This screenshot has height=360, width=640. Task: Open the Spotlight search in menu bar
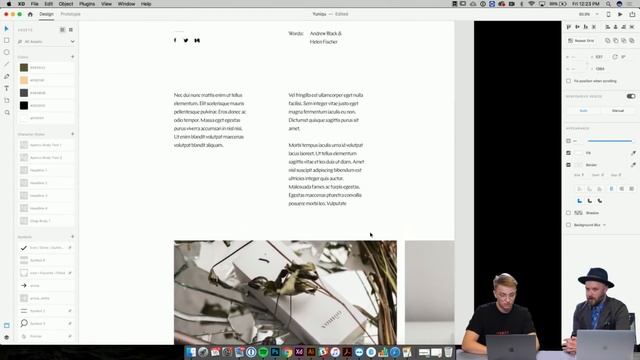coord(608,4)
